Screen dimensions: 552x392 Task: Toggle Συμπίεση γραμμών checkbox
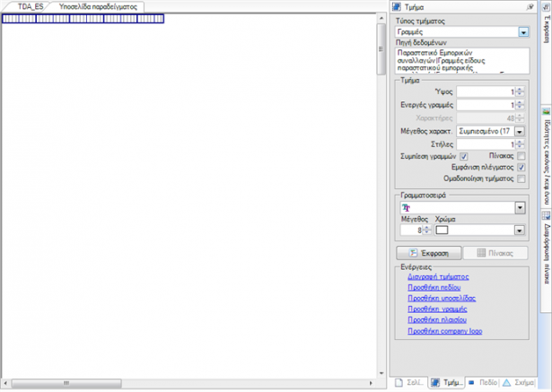(x=464, y=156)
